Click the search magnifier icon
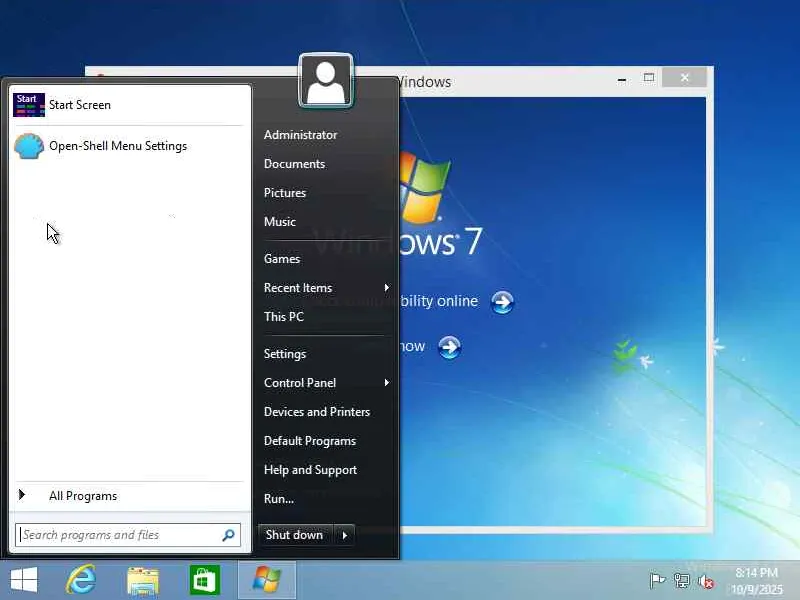The width and height of the screenshot is (800, 600). tap(229, 535)
